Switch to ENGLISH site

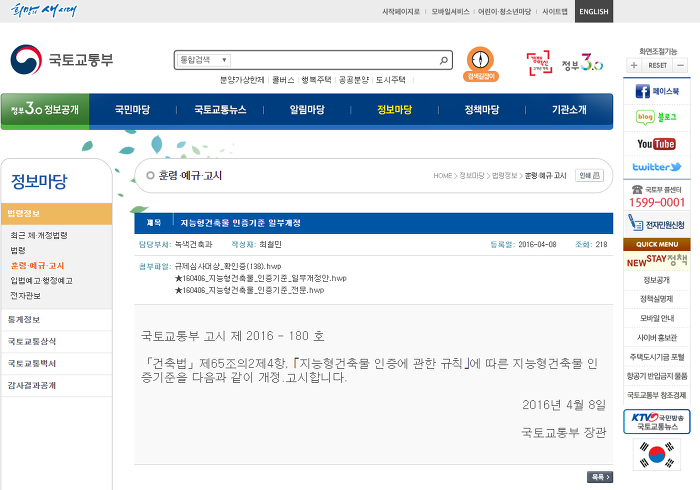594,11
